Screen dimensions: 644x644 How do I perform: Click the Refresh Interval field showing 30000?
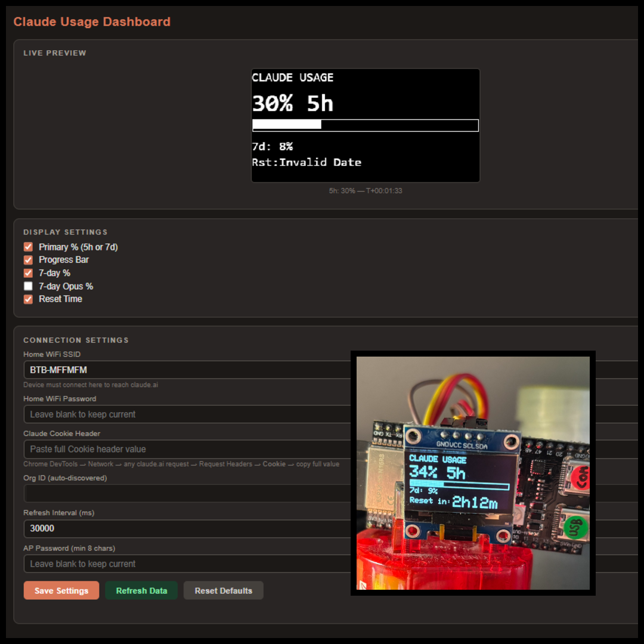[x=187, y=528]
